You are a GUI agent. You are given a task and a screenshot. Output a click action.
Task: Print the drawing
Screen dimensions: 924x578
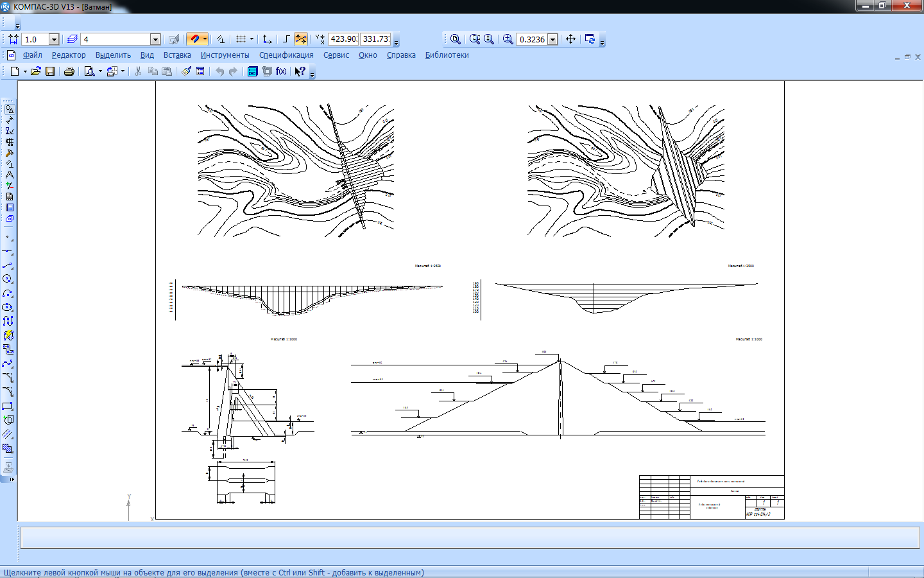click(x=69, y=71)
